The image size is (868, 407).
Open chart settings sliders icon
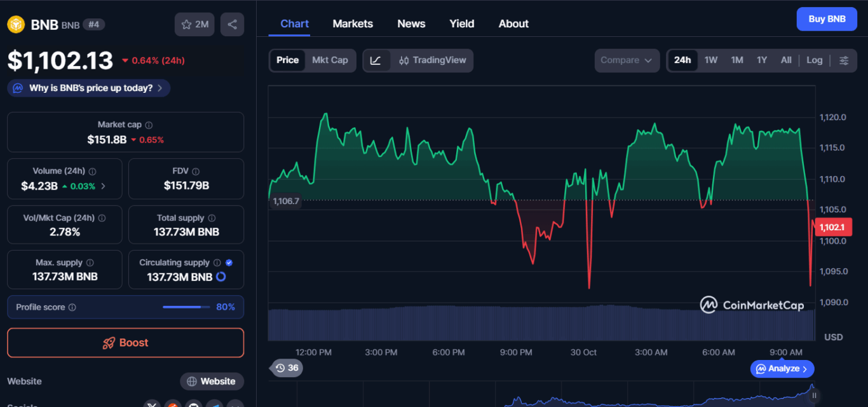[x=844, y=60]
